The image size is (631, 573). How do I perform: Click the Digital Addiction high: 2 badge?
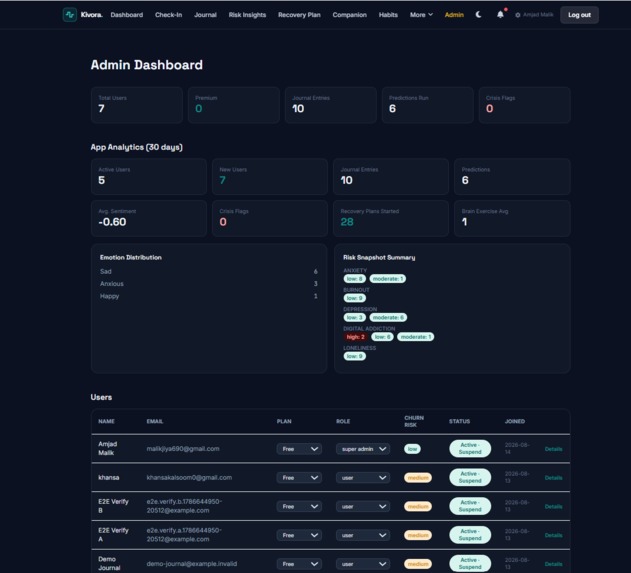[x=355, y=337]
